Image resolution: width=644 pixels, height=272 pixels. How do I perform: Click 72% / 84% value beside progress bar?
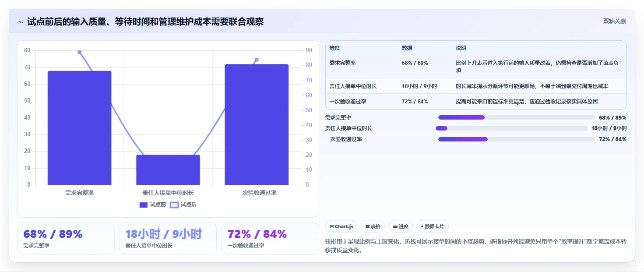612,139
